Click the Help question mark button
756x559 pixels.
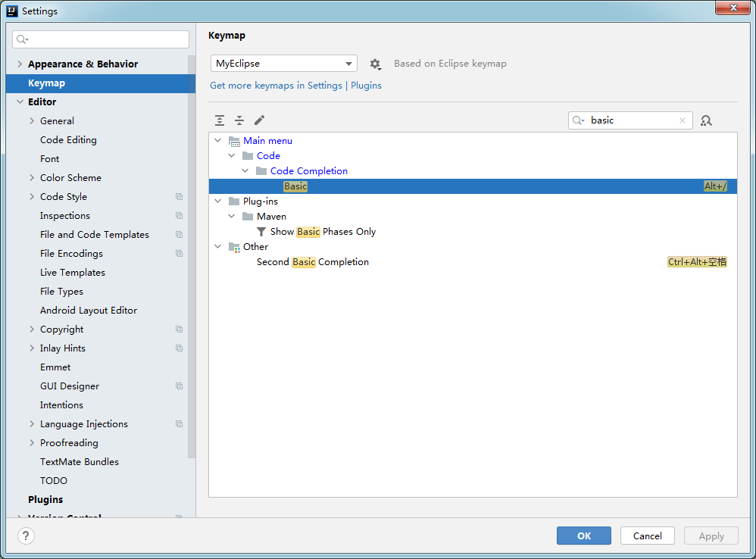[27, 536]
